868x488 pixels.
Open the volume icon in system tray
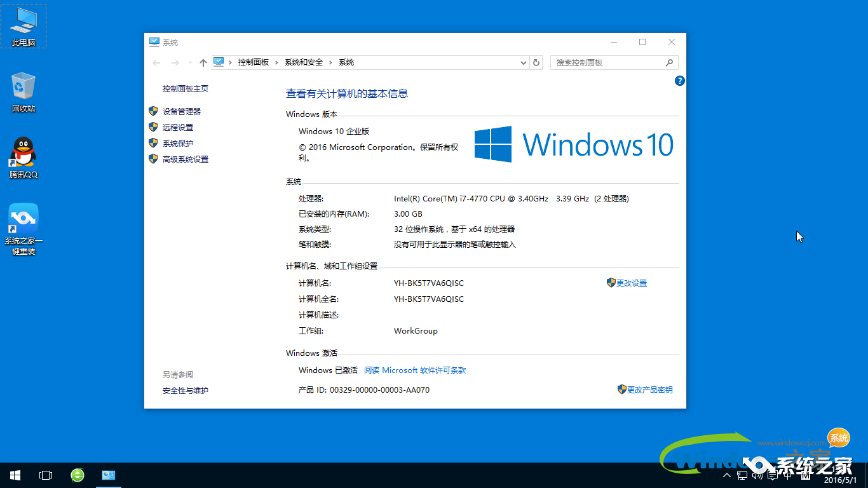coord(756,475)
